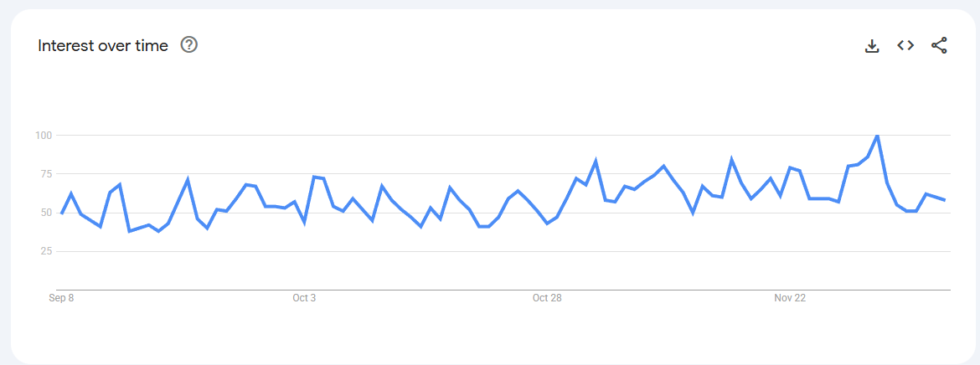
Task: Click the 75 y-axis value
Action: (46, 174)
